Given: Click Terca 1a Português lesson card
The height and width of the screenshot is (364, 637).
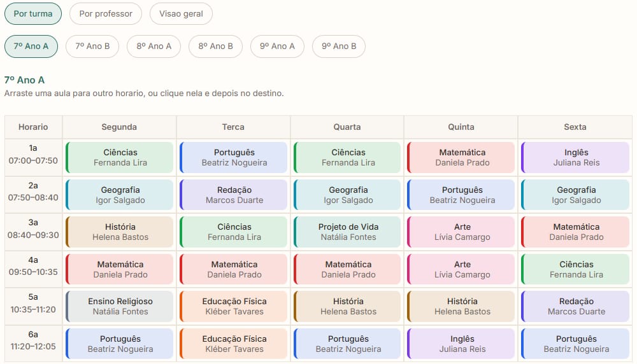Looking at the screenshot, I should pos(234,157).
